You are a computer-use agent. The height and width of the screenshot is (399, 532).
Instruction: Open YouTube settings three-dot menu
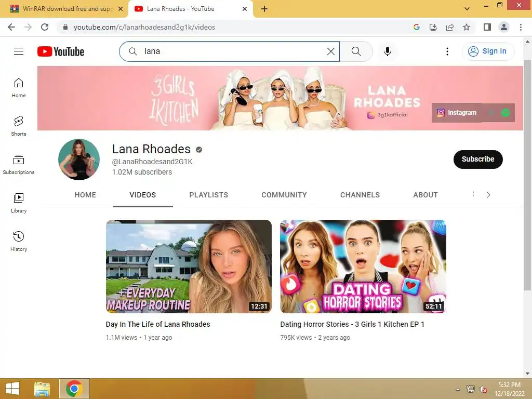click(x=447, y=51)
